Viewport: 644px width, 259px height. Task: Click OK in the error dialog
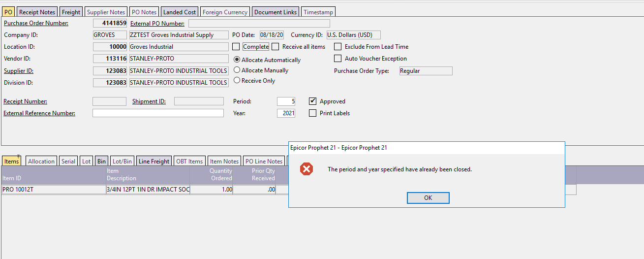[428, 197]
